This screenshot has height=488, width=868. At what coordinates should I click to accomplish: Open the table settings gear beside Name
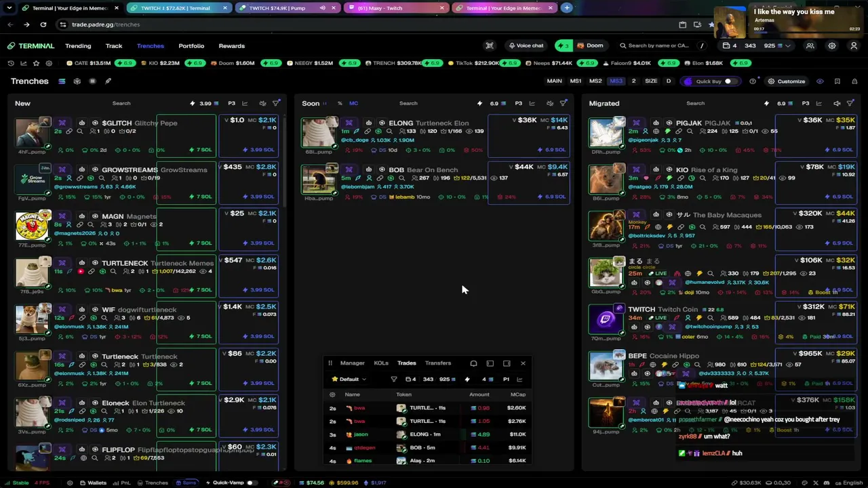(x=332, y=394)
